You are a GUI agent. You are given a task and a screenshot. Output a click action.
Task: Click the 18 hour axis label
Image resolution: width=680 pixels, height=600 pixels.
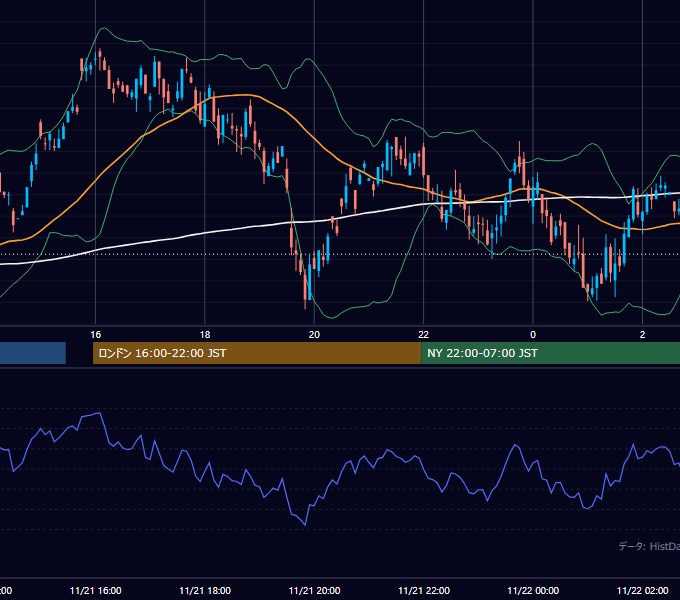205,335
